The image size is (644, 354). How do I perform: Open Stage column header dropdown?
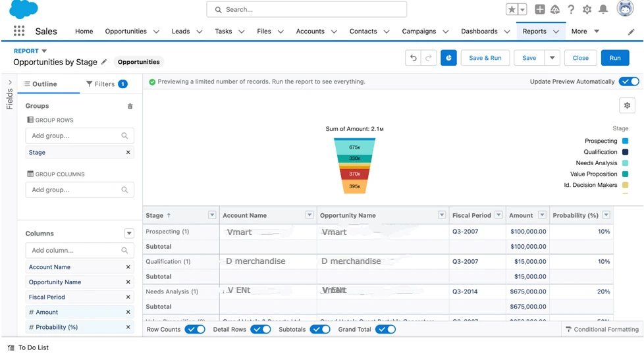click(x=212, y=215)
